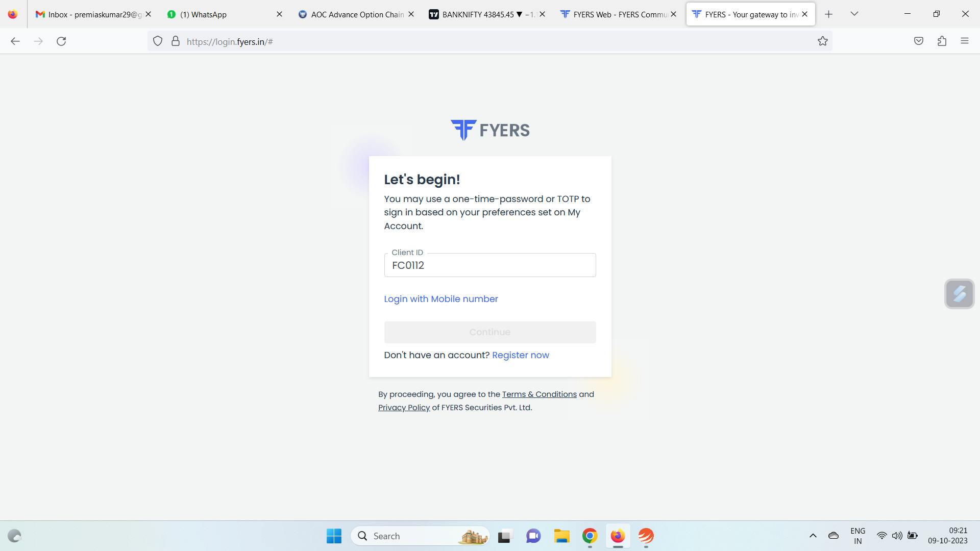Click the FYERS logo

[490, 130]
